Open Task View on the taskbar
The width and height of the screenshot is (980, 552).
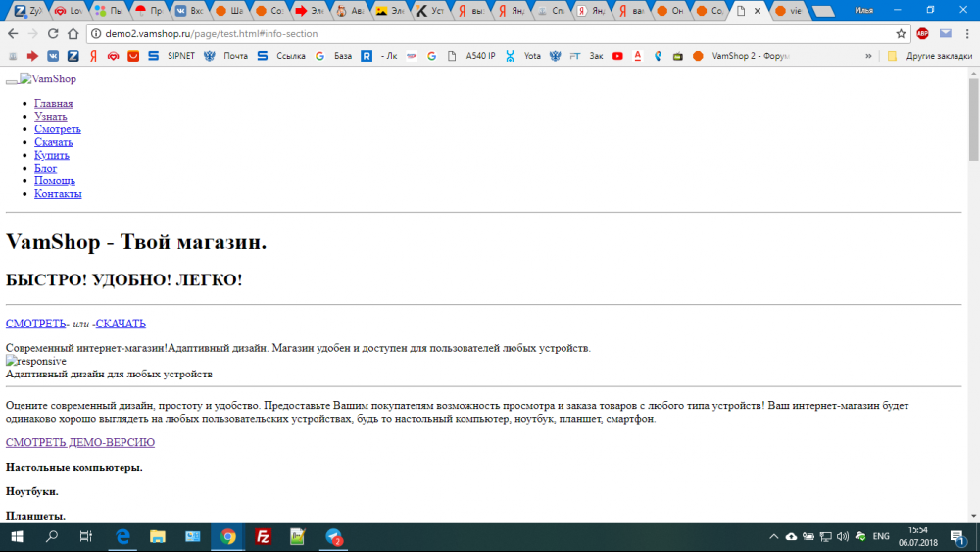(86, 537)
